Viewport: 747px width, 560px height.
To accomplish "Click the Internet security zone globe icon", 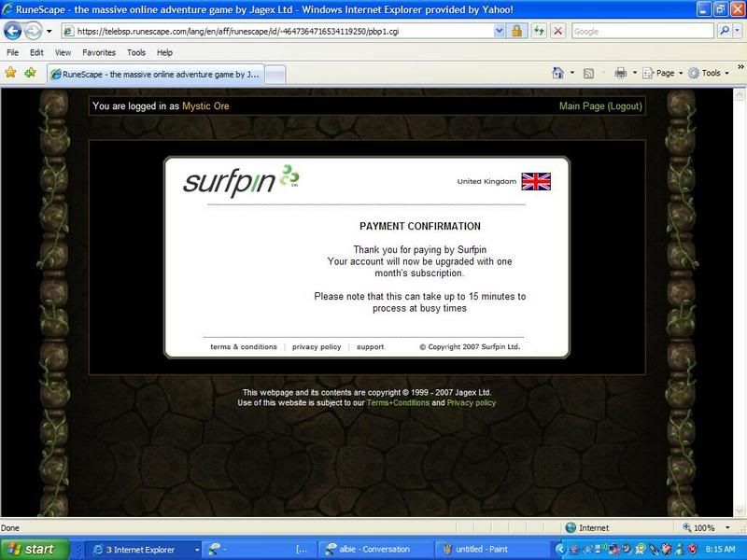I will pos(571,527).
